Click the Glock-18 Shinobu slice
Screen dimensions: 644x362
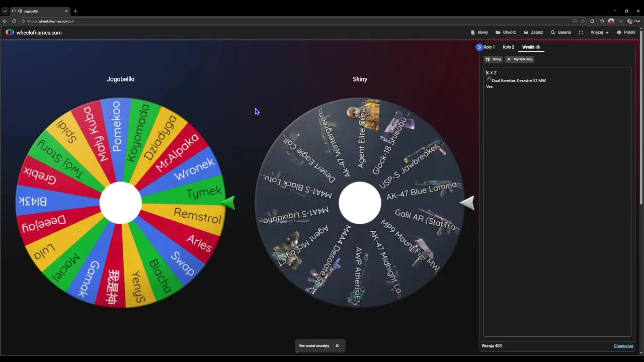click(x=392, y=143)
